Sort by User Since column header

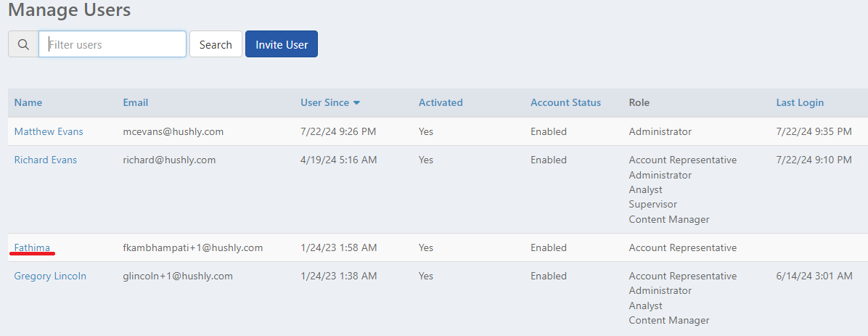325,102
